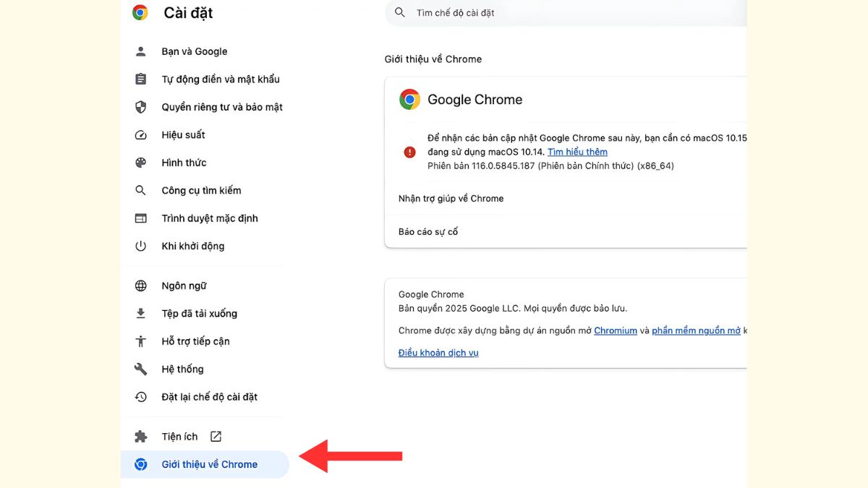Click the speedometer icon for Hiệu suất
Image resolution: width=868 pixels, height=488 pixels.
click(x=140, y=135)
